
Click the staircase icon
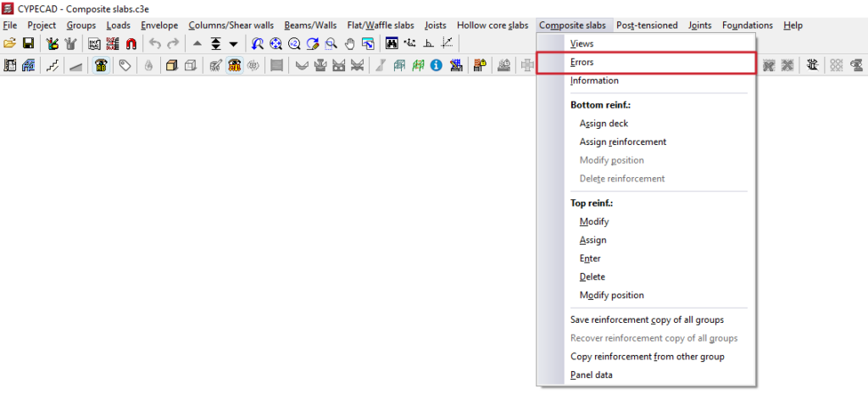tap(53, 66)
